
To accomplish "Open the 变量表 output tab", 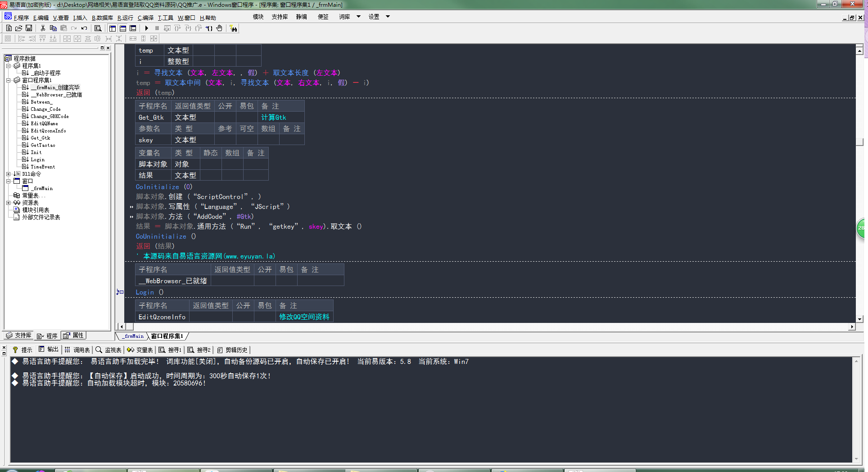I will (x=140, y=349).
